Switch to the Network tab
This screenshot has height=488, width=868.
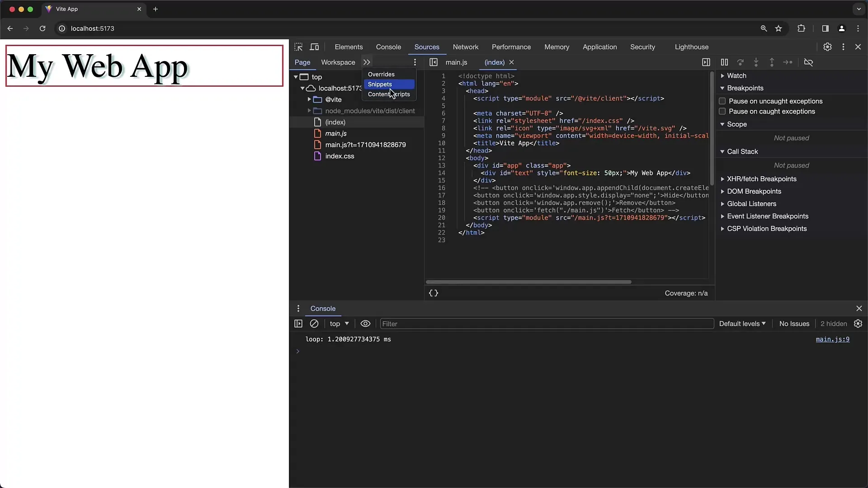pyautogui.click(x=465, y=47)
